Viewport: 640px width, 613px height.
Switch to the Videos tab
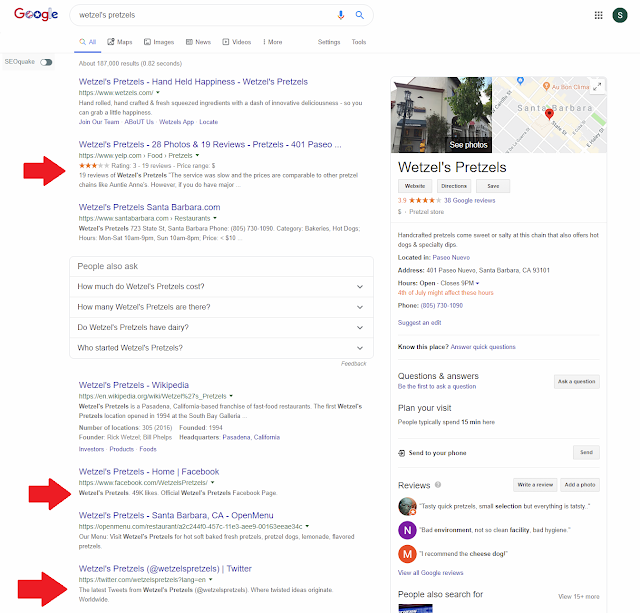(x=237, y=42)
